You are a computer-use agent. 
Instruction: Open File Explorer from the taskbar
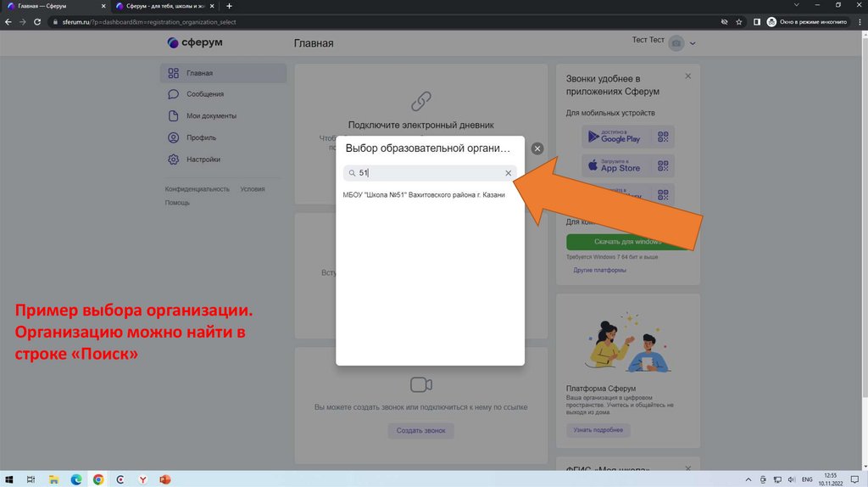point(53,479)
